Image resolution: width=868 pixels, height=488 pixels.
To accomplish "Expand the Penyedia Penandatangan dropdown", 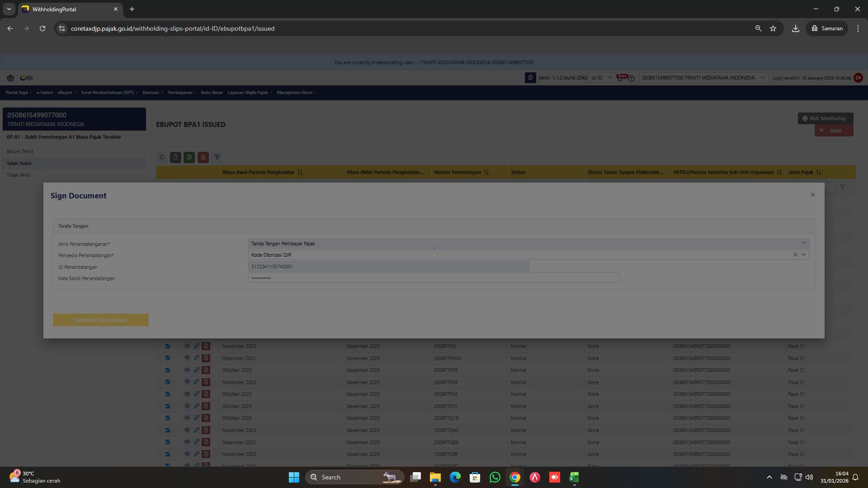I will (x=804, y=254).
